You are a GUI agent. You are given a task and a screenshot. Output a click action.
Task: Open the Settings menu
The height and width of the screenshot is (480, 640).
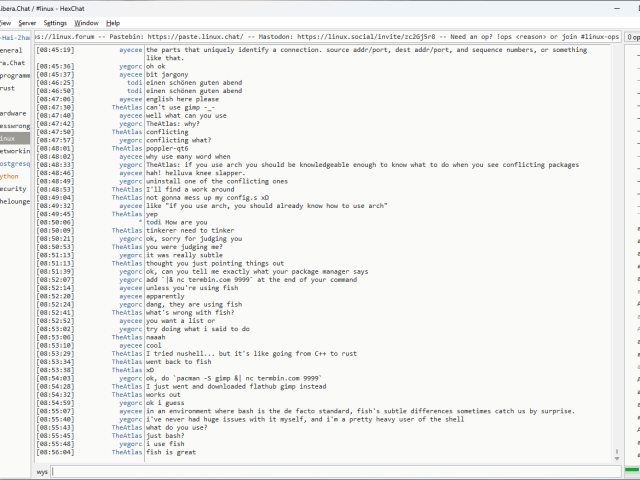tap(56, 22)
